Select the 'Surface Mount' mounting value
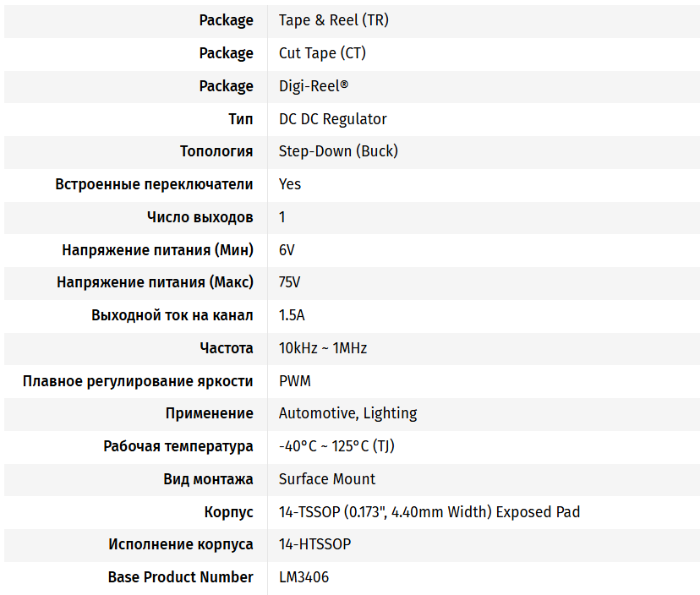This screenshot has height=595, width=700. (x=327, y=479)
